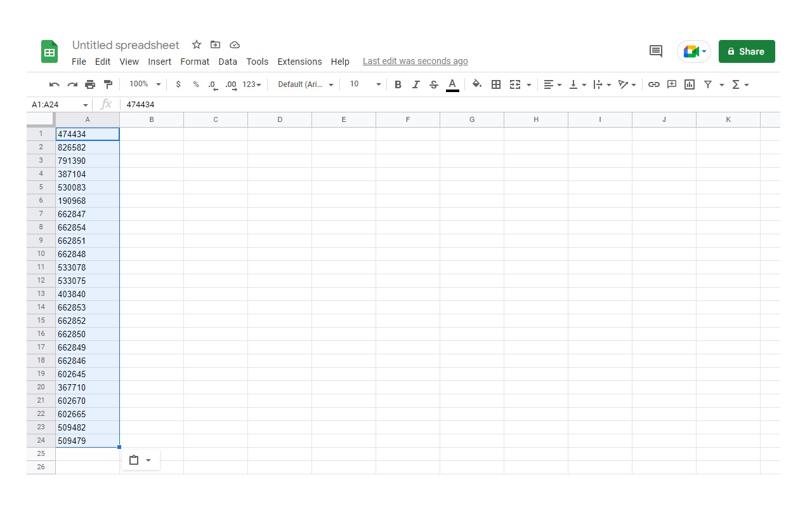Select cell containing 826582
The height and width of the screenshot is (508, 812).
point(88,147)
